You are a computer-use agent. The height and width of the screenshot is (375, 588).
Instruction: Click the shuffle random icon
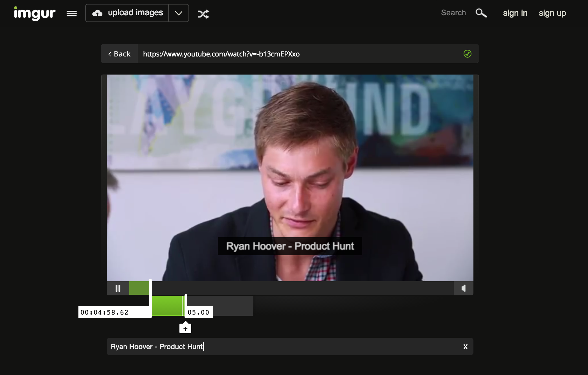[x=203, y=14]
